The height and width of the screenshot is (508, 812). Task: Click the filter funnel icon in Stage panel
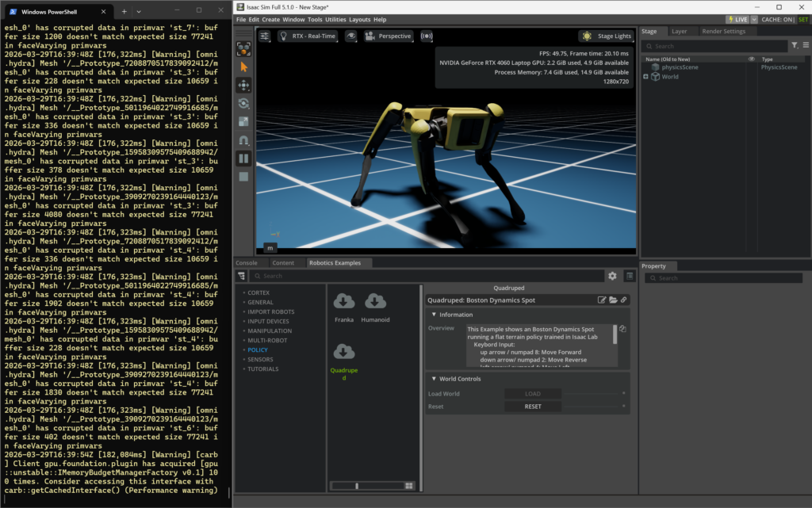795,46
